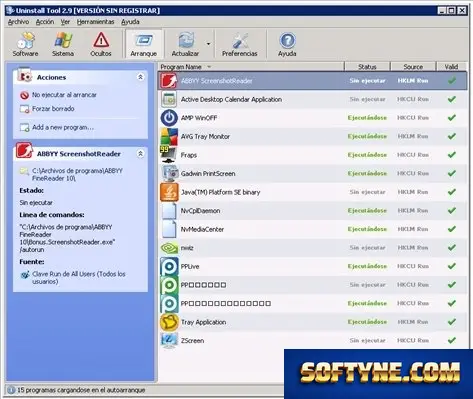Open the Software toolbar section
Image resolution: width=473 pixels, height=399 pixels.
click(25, 44)
